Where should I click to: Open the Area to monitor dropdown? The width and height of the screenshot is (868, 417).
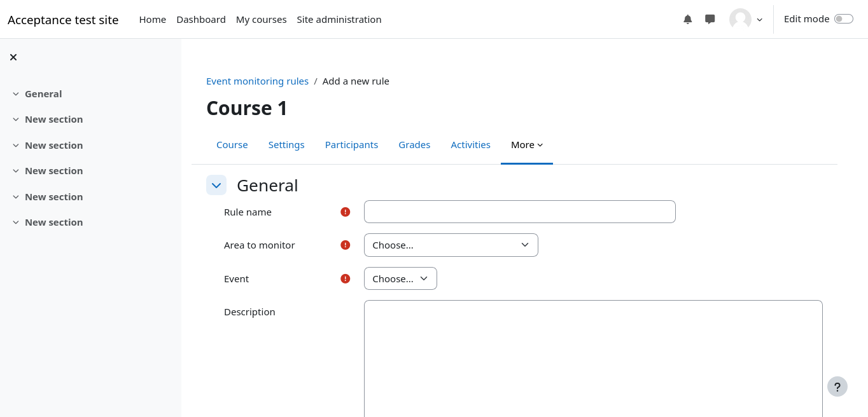coord(451,245)
